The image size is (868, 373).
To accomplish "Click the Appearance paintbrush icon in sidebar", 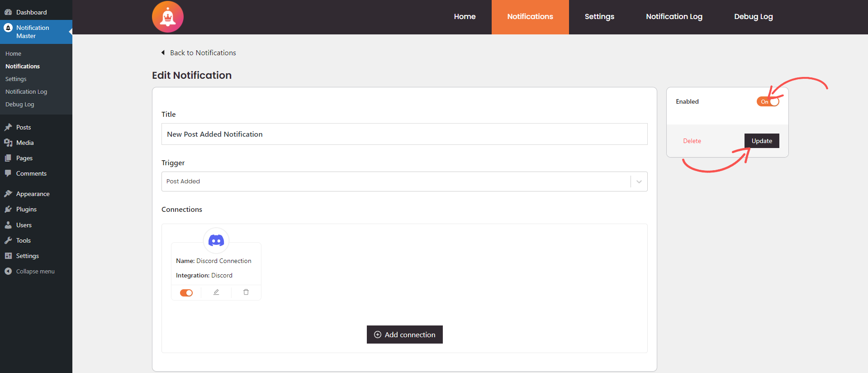I will pyautogui.click(x=8, y=194).
